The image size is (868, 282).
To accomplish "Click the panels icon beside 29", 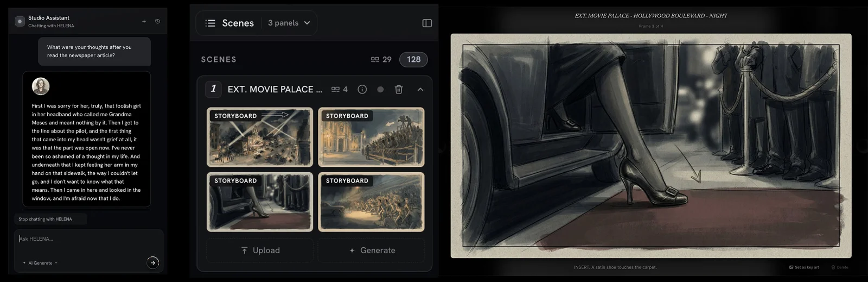I will click(x=375, y=59).
